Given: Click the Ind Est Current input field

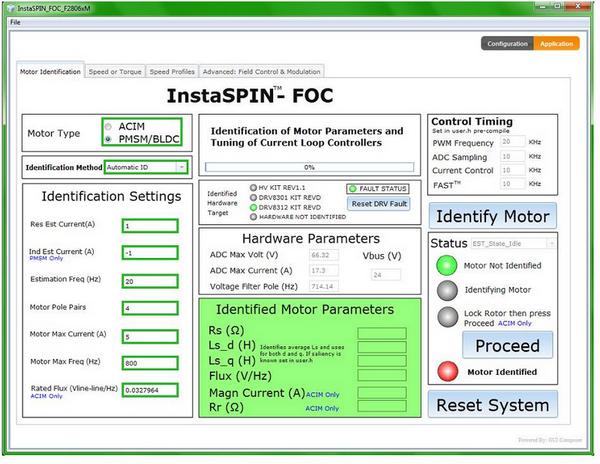Looking at the screenshot, I should click(x=150, y=253).
